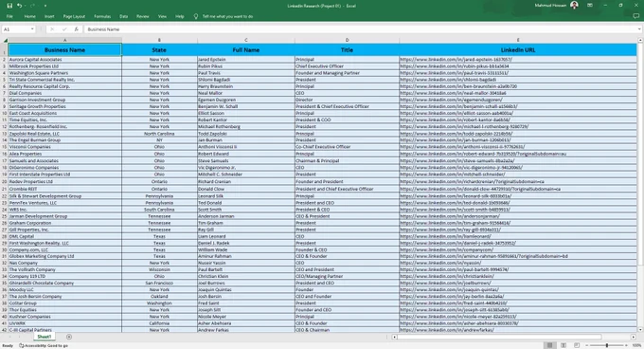Open the Formulas ribbon tab
Screen dimensions: 644x349
click(x=102, y=16)
